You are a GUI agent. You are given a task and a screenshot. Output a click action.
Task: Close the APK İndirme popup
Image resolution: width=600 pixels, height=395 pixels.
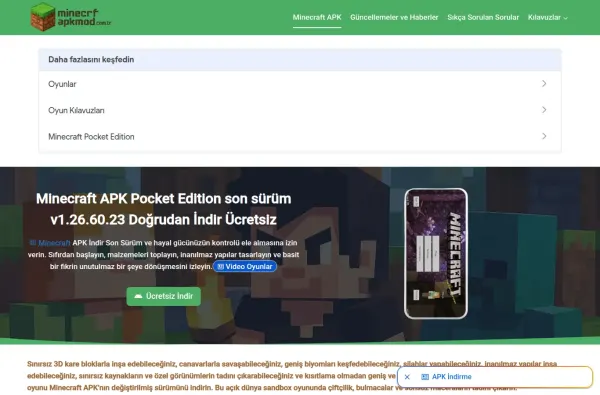407,377
